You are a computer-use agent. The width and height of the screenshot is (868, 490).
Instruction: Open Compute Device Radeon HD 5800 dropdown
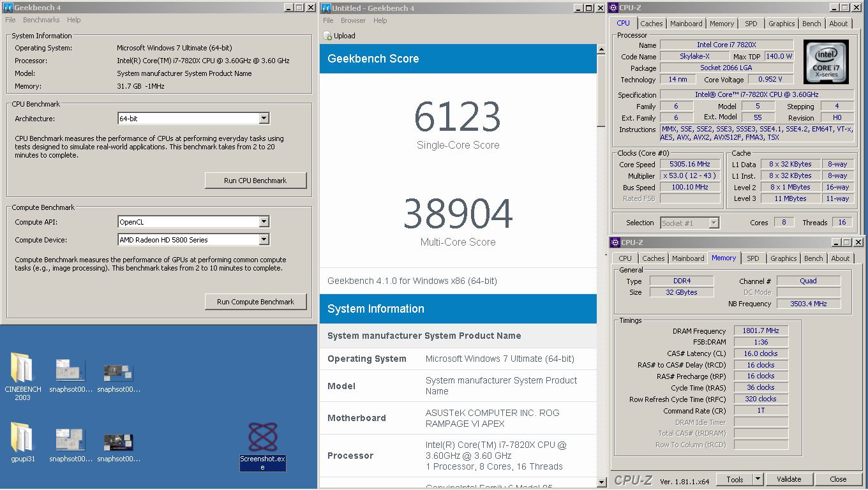(x=264, y=240)
